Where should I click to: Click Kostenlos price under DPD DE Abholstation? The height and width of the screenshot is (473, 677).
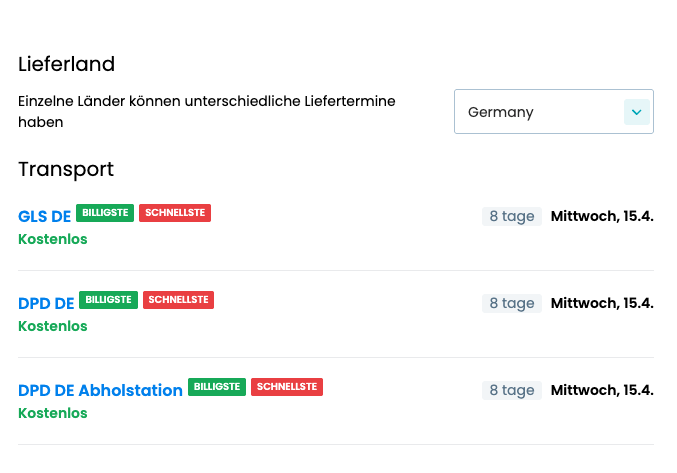[53, 413]
